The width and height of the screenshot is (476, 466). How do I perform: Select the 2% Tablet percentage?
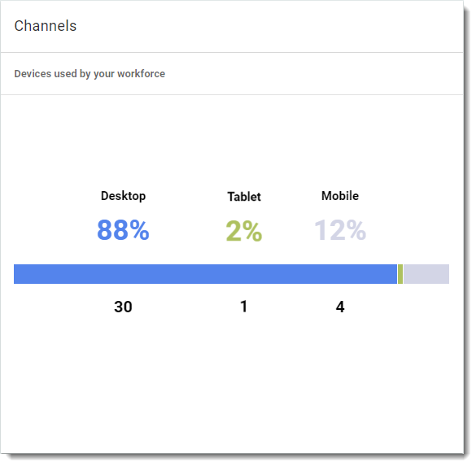point(244,231)
